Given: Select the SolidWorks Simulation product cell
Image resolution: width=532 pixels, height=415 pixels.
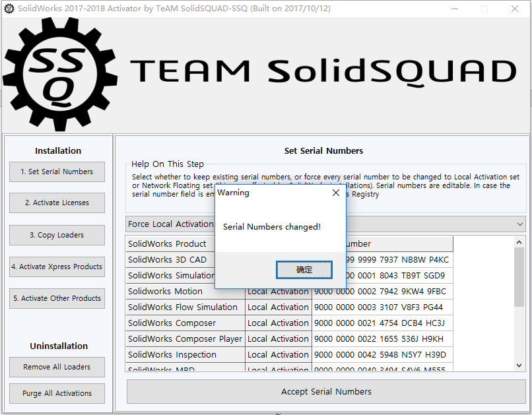Looking at the screenshot, I should [170, 276].
